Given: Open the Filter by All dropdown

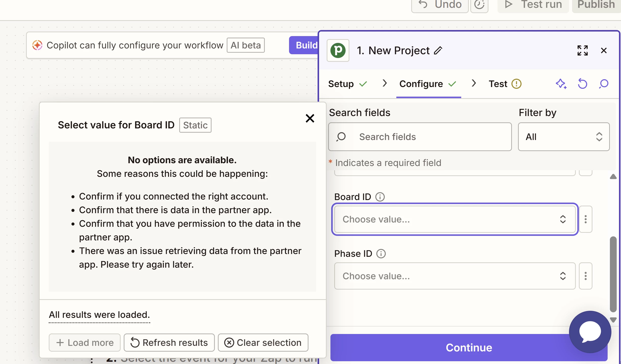Looking at the screenshot, I should tap(563, 137).
